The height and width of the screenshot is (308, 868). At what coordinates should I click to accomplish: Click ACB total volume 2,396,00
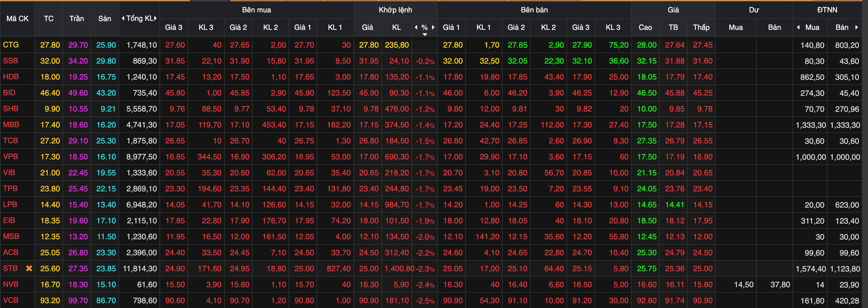(x=141, y=253)
